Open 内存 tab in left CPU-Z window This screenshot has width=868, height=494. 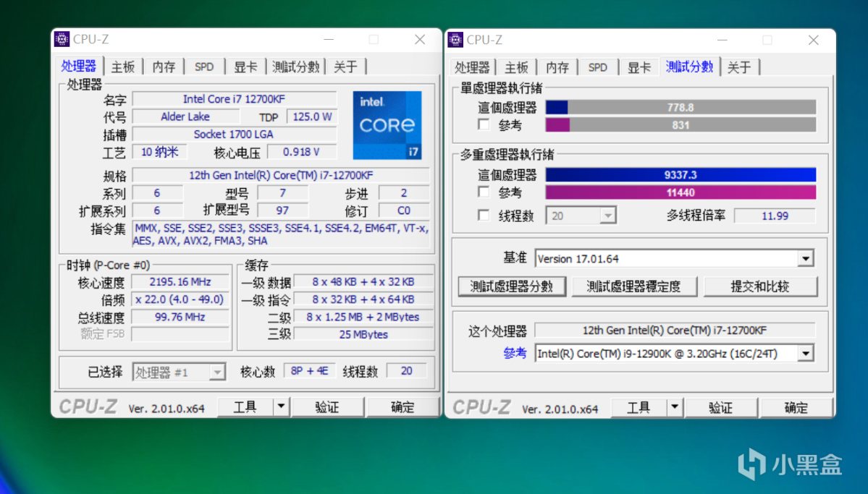164,67
